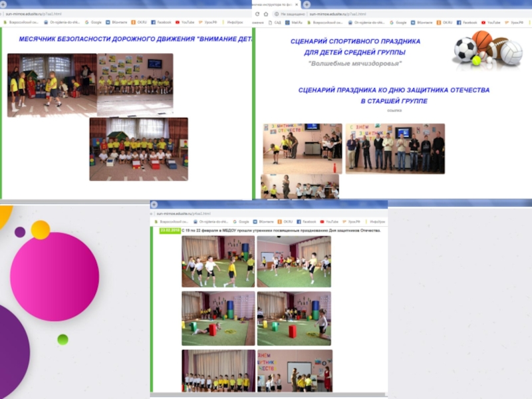This screenshot has height=399, width=532.
Task: Open 'Сценарий праздника ко Дню защитника Отечества' link
Action: 394,95
